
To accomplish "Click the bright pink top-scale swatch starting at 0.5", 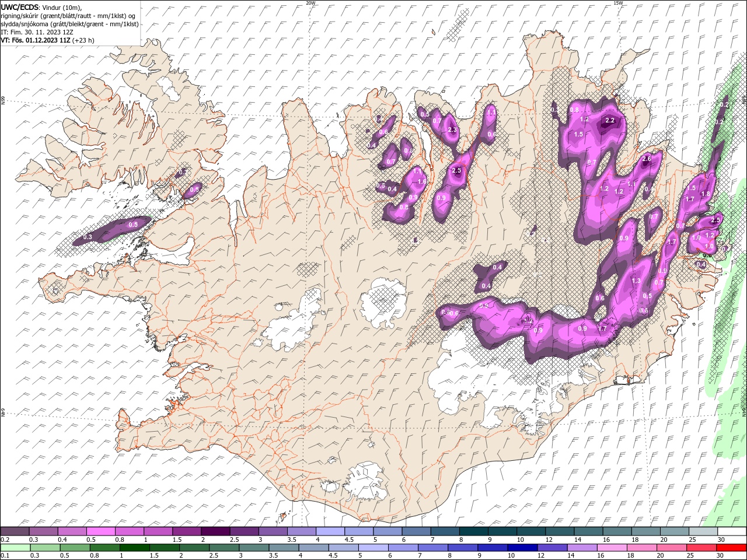I will coord(100,531).
